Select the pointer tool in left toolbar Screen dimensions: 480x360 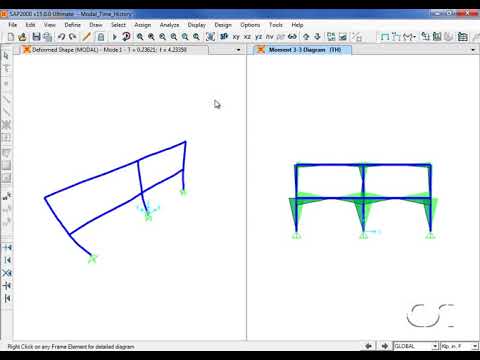(x=6, y=55)
